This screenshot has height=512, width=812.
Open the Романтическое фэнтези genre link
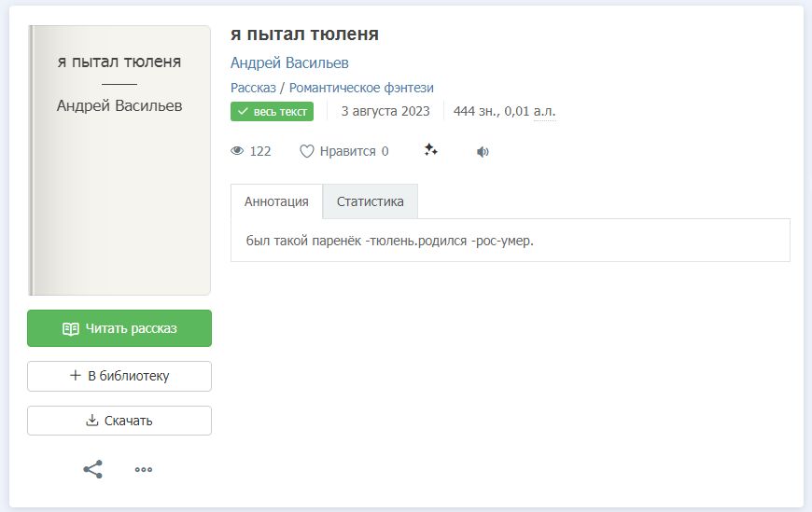click(x=361, y=88)
